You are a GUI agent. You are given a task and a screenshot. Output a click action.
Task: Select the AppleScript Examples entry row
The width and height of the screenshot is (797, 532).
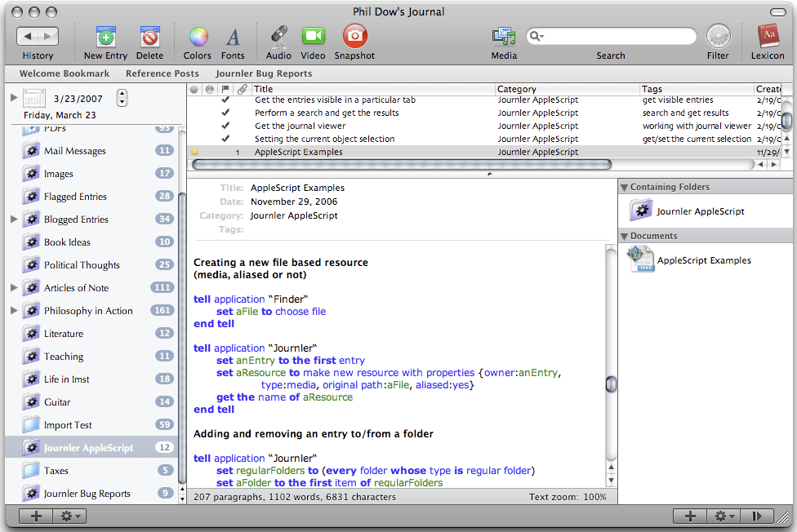tap(485, 152)
